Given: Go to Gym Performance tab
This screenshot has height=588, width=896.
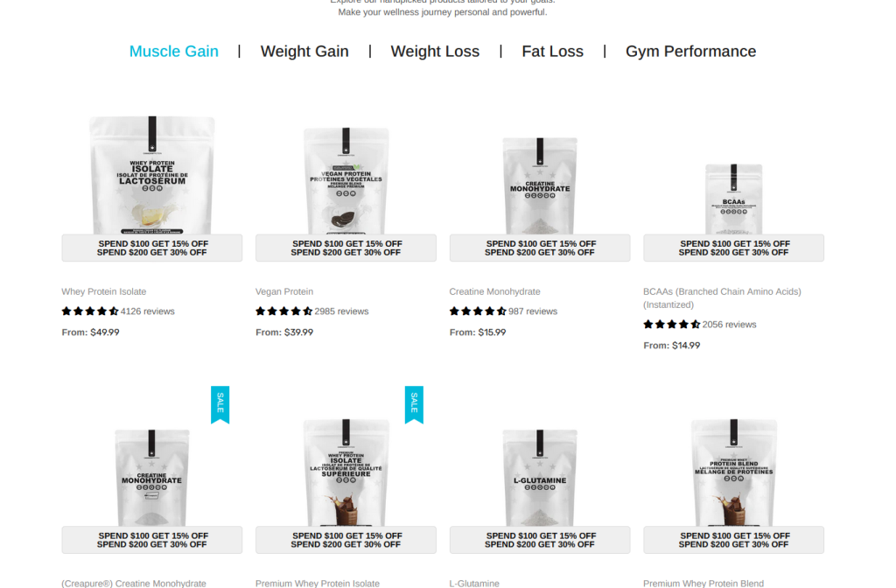Looking at the screenshot, I should pos(690,52).
